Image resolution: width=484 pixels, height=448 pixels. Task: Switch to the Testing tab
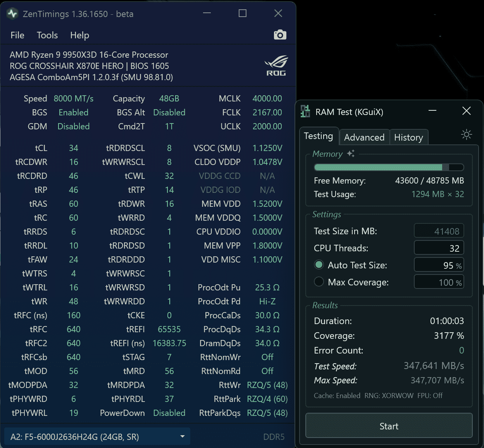point(319,136)
